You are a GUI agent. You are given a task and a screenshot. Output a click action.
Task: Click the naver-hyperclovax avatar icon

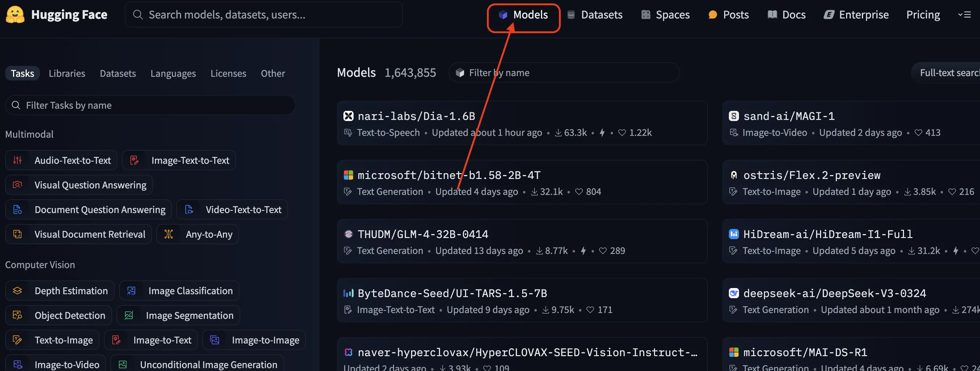pos(348,352)
